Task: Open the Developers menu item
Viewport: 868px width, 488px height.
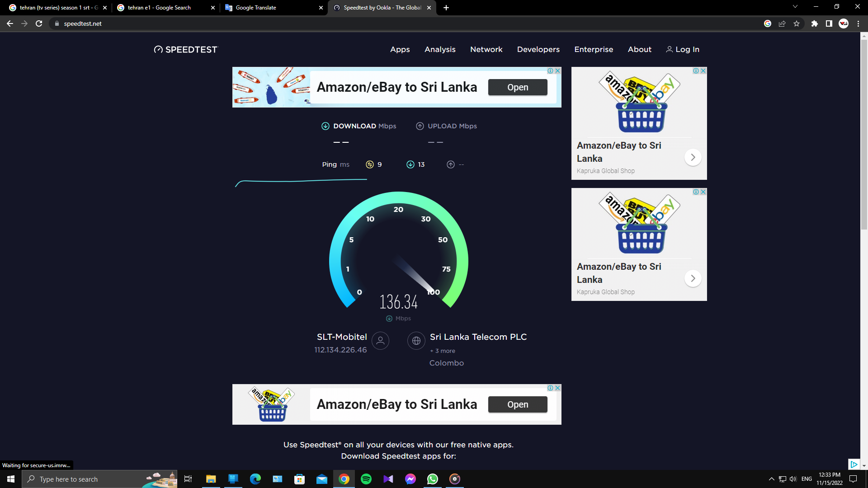Action: coord(538,49)
